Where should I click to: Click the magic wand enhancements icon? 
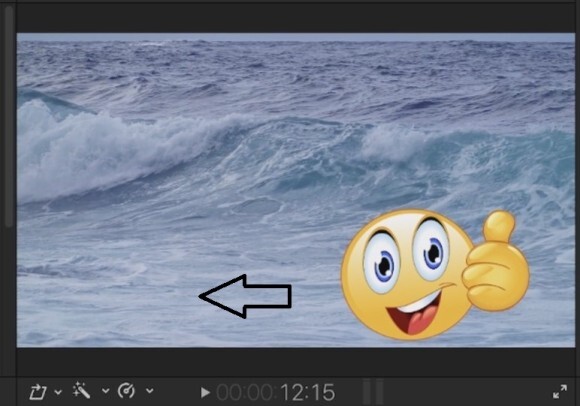[x=82, y=390]
